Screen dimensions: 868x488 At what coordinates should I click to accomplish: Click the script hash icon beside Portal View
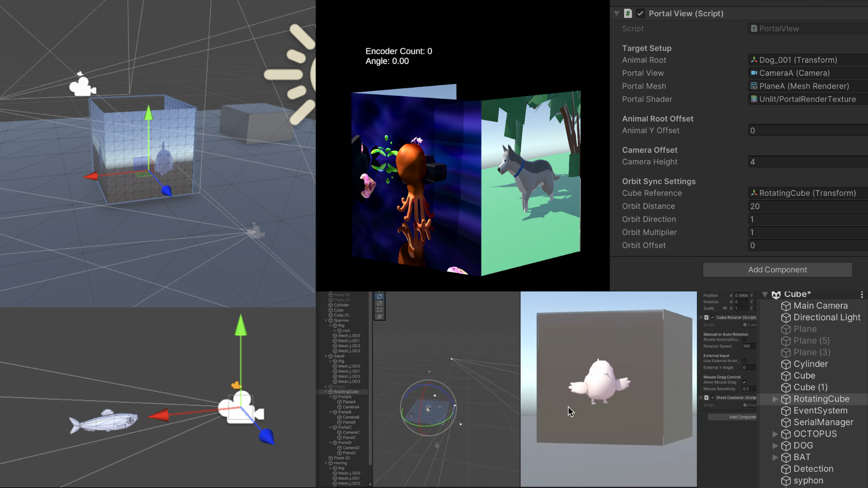point(628,14)
